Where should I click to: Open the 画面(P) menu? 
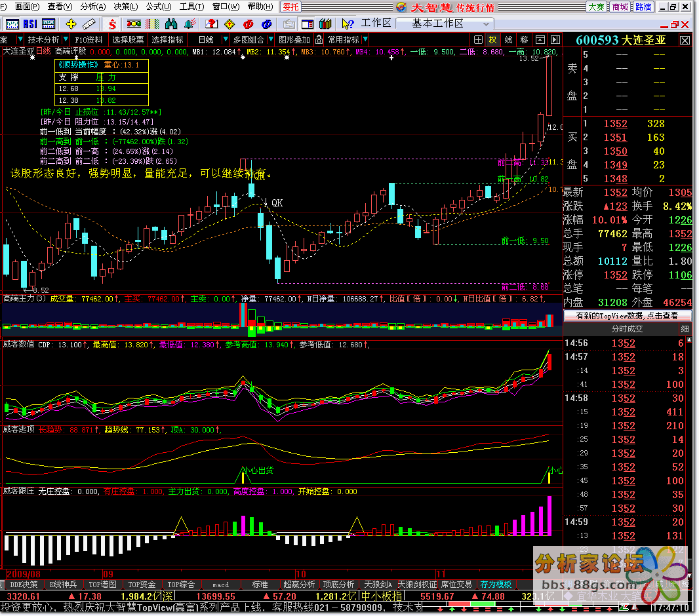(x=27, y=7)
